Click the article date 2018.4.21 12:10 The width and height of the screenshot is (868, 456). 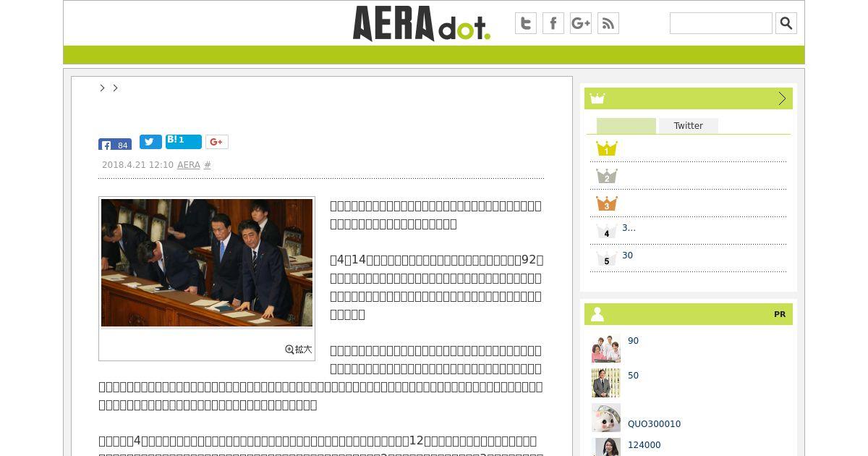tap(137, 165)
